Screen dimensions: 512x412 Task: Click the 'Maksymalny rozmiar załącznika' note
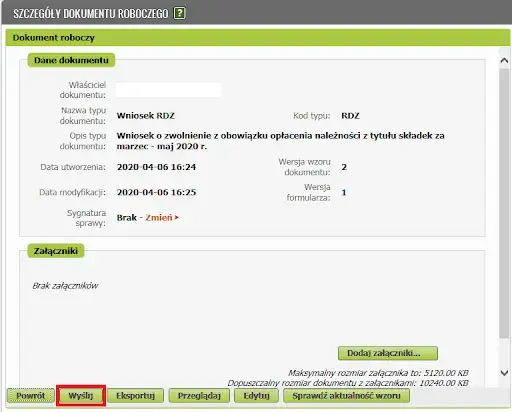(x=378, y=373)
